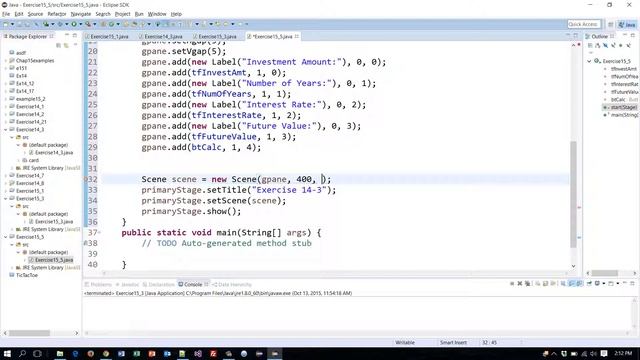Screen dimensions: 640x360
Task: Click Remove All Terminated Launches console icon
Action: pyautogui.click(x=528, y=284)
